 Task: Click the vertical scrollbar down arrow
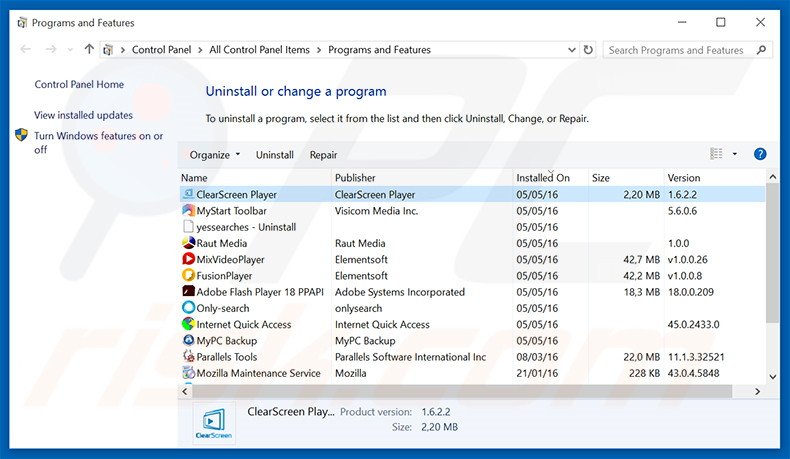pos(772,376)
